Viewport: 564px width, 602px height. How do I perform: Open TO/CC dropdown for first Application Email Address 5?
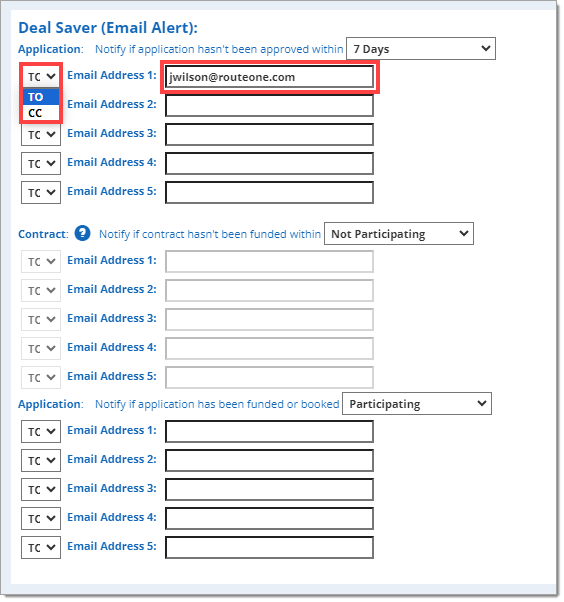pos(41,192)
